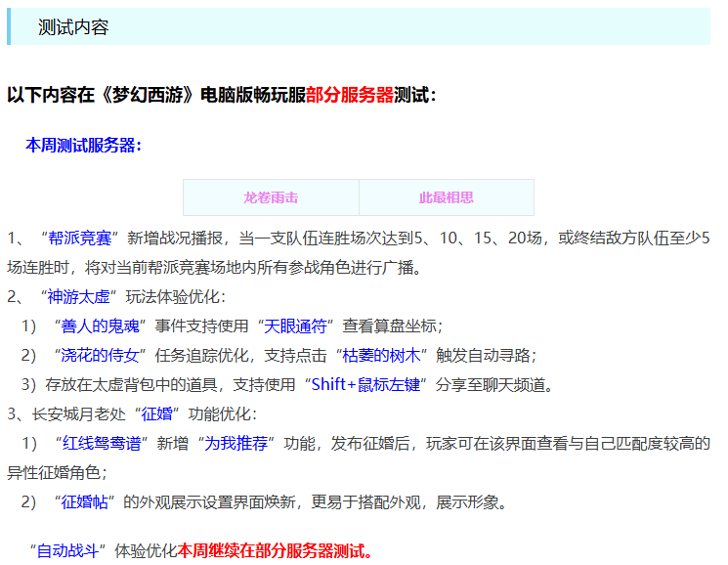Viewport: 728px width, 565px height.
Task: Click the 测试内容 section header
Action: [73, 27]
